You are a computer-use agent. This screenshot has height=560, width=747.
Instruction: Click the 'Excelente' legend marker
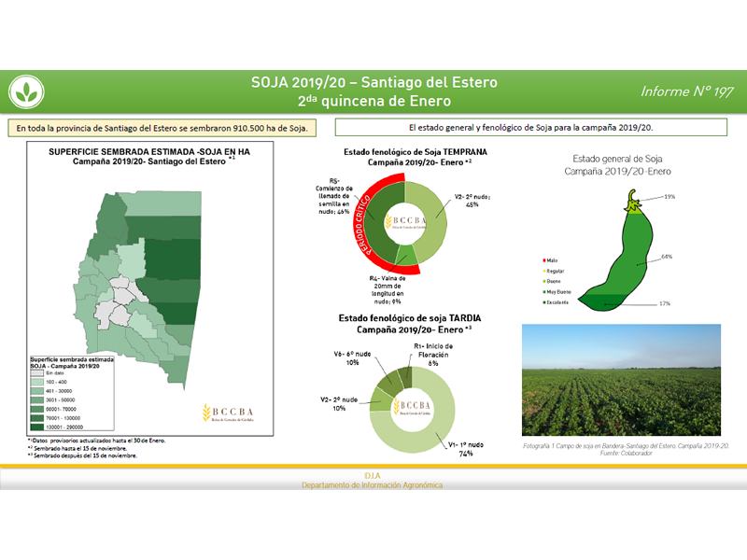pos(544,302)
